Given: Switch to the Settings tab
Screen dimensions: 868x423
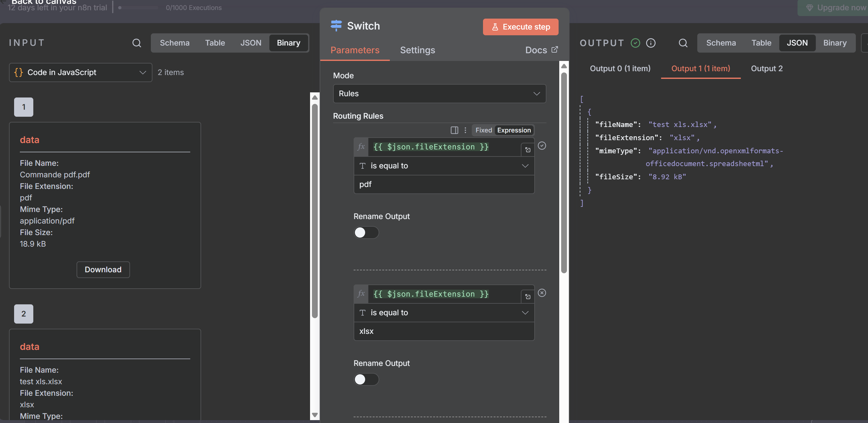Looking at the screenshot, I should point(417,50).
